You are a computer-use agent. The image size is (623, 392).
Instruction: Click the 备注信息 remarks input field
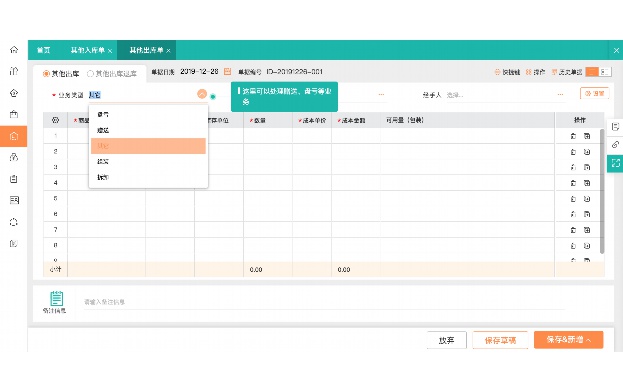click(324, 302)
